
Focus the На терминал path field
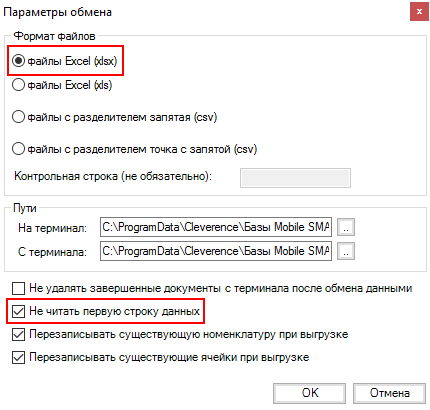[216, 227]
